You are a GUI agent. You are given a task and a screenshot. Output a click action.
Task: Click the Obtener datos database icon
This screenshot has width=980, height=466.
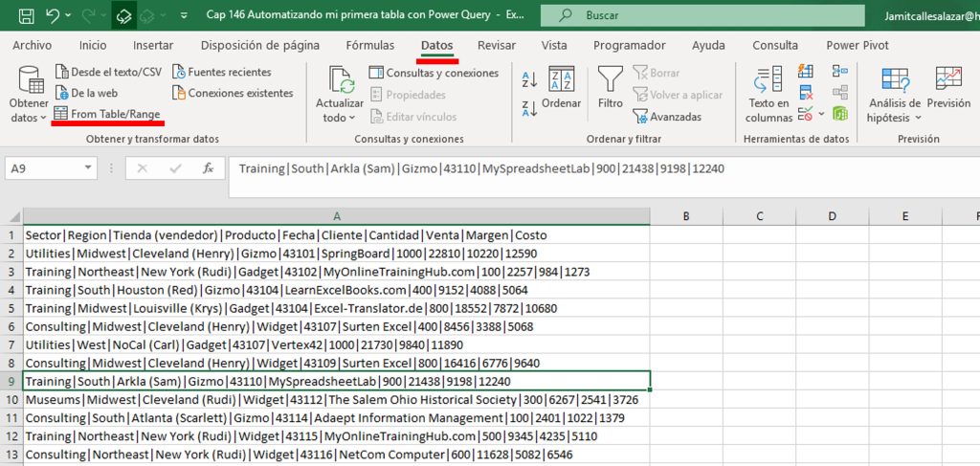coord(30,80)
